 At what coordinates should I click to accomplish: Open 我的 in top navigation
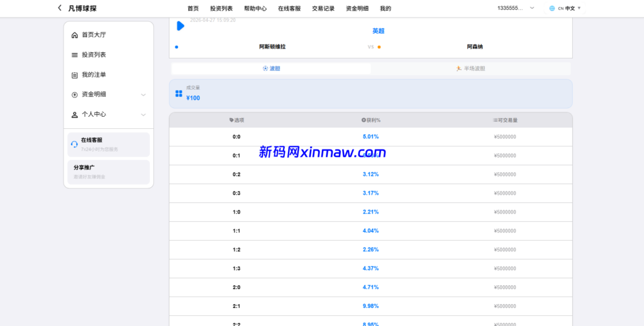(386, 8)
